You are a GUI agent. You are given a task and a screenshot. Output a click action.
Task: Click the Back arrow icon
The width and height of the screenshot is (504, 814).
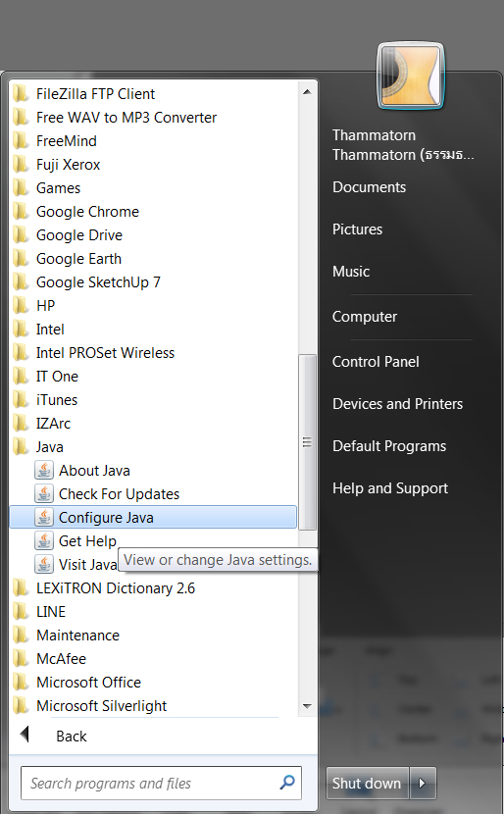pos(24,734)
